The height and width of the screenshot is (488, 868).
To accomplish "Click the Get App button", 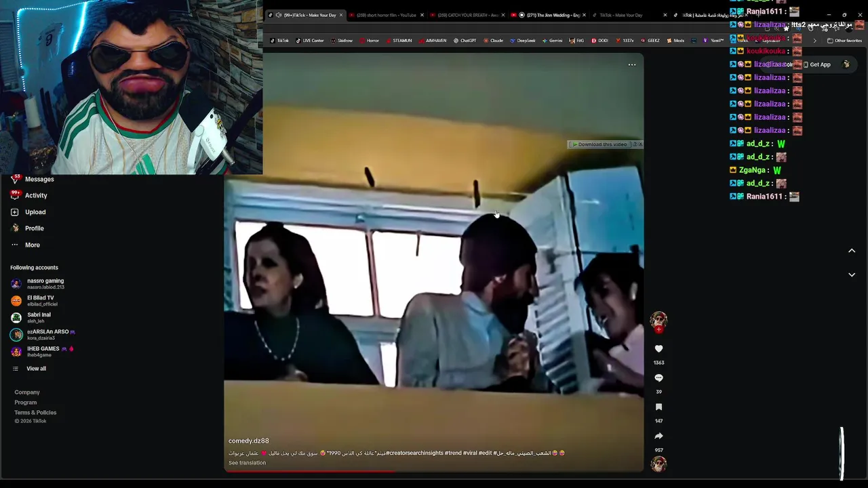I will point(816,64).
